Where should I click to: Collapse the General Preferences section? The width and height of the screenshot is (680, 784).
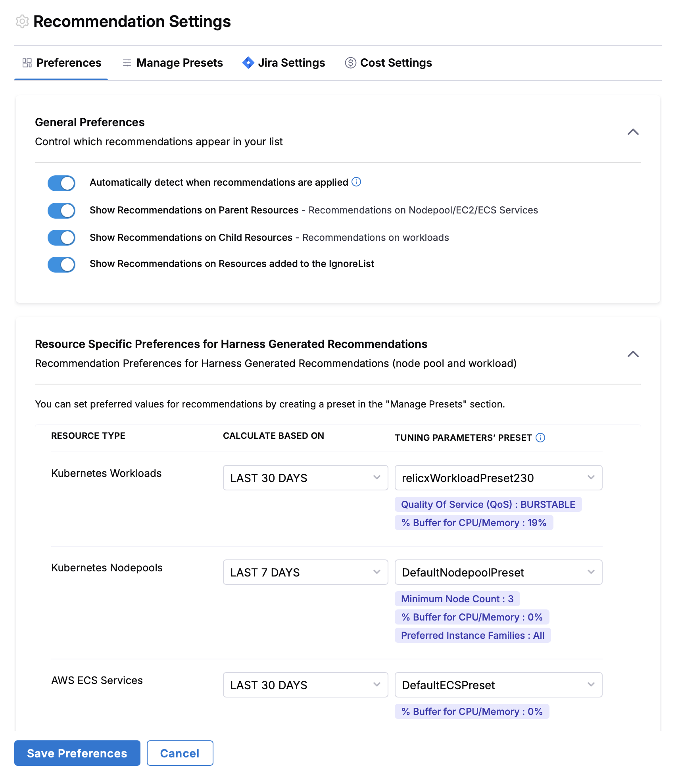[633, 132]
